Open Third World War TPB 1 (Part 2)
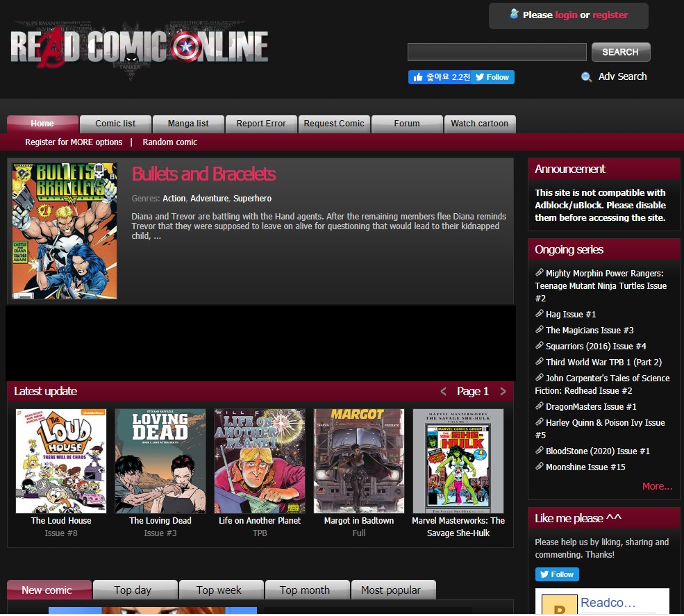684x616 pixels. (603, 363)
